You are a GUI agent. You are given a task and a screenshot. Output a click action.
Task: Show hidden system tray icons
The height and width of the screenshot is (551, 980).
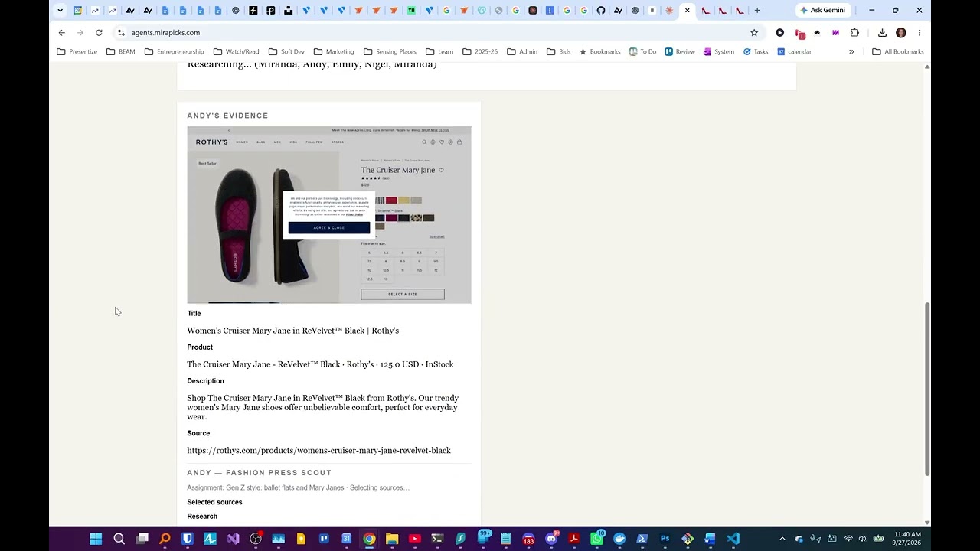tap(782, 539)
